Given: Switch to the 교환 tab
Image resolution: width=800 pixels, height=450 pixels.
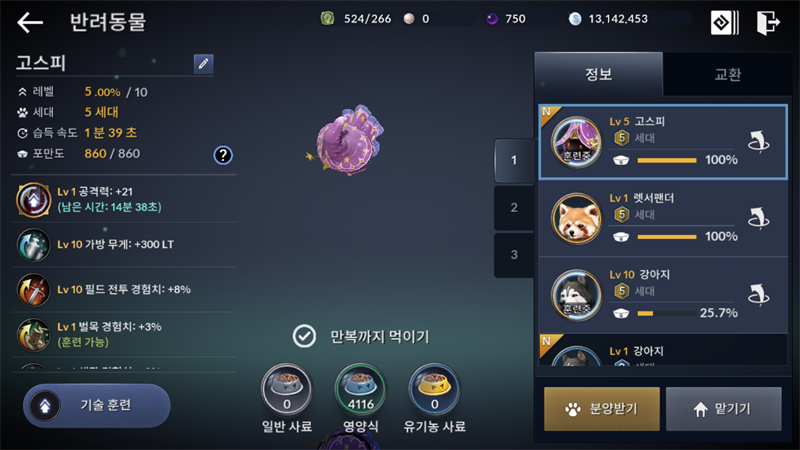Looking at the screenshot, I should 728,74.
